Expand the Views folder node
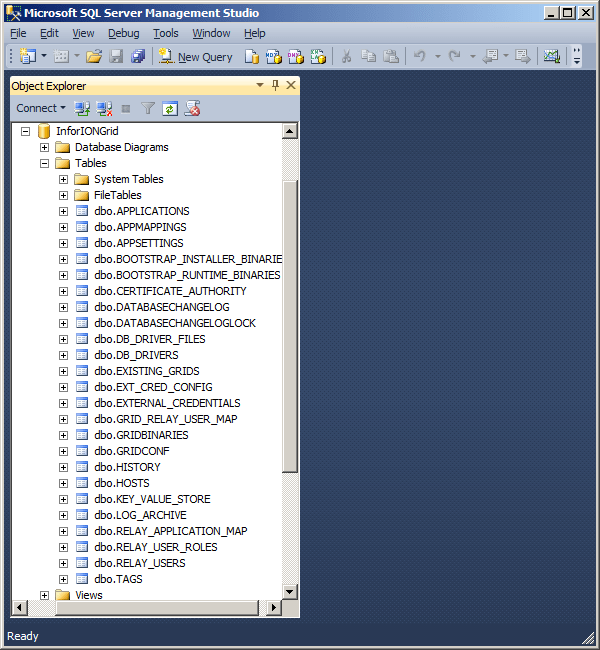Screen dimensions: 600x650 44,595
